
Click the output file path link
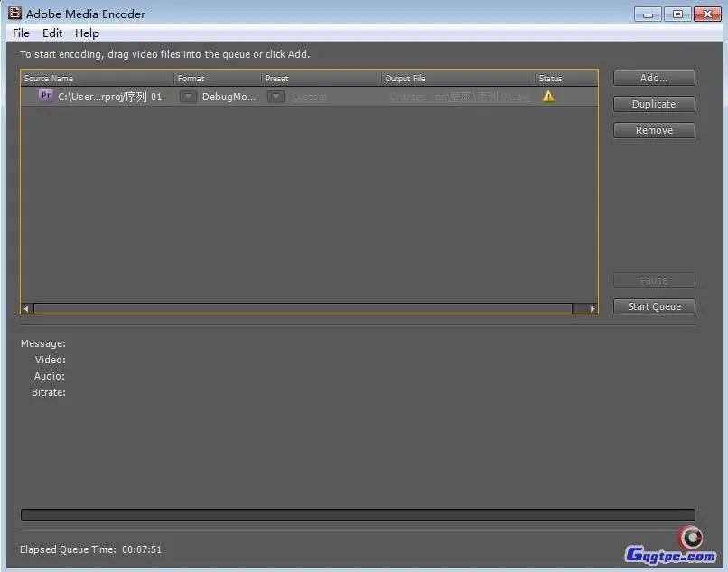tap(459, 97)
